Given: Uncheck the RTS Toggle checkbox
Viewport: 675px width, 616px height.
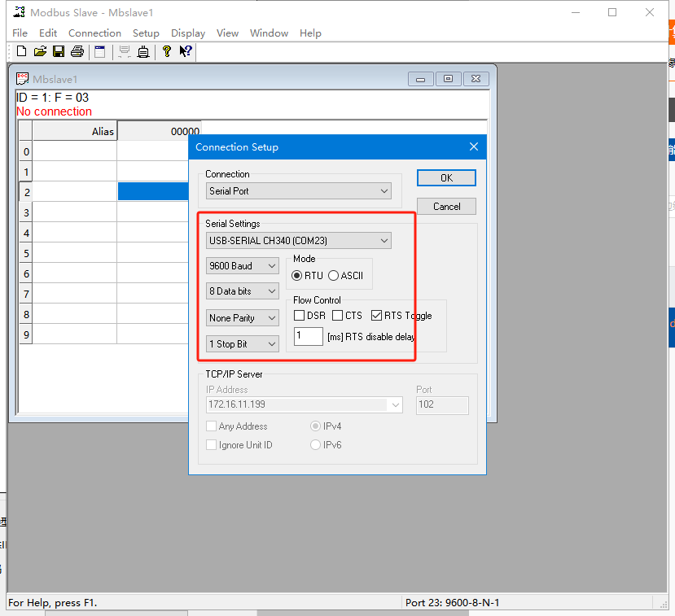Looking at the screenshot, I should point(376,316).
